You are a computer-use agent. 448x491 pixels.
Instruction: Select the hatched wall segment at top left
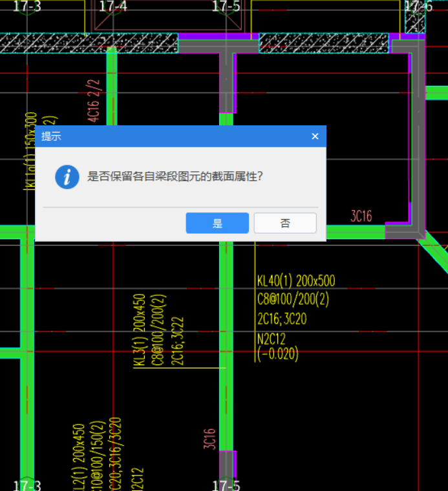(x=89, y=43)
